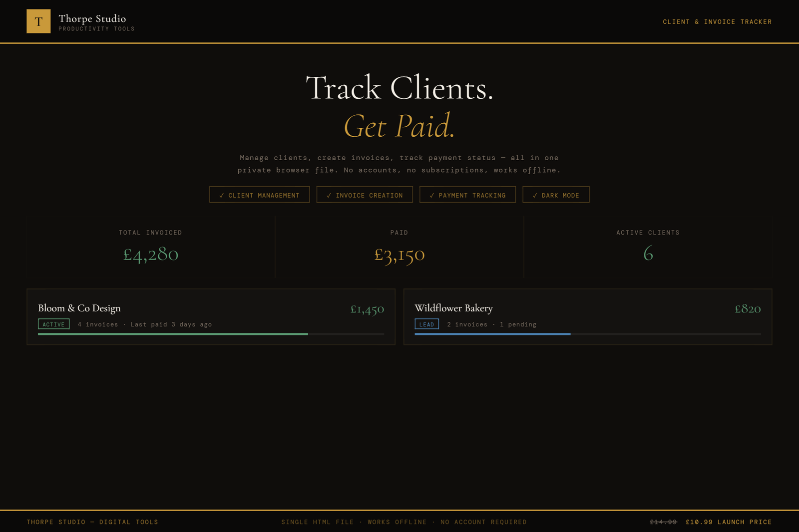
Task: Click the Paid £3,150 figure
Action: pos(399,254)
